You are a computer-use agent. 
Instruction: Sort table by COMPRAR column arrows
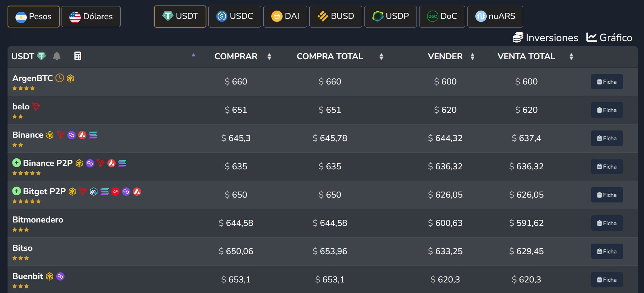(269, 57)
